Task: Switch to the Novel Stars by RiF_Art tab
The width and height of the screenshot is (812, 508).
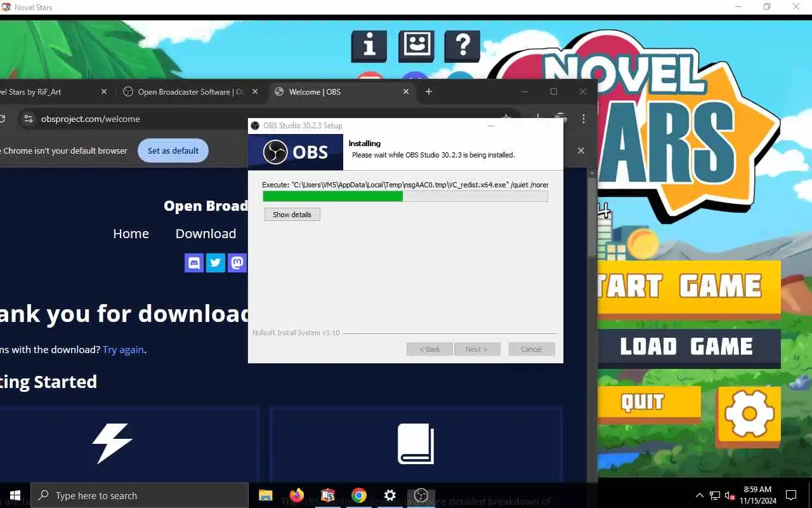Action: pos(51,91)
